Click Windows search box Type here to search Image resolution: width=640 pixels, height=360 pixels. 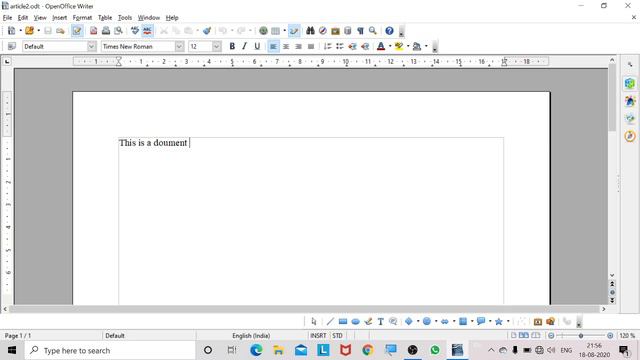[110, 350]
